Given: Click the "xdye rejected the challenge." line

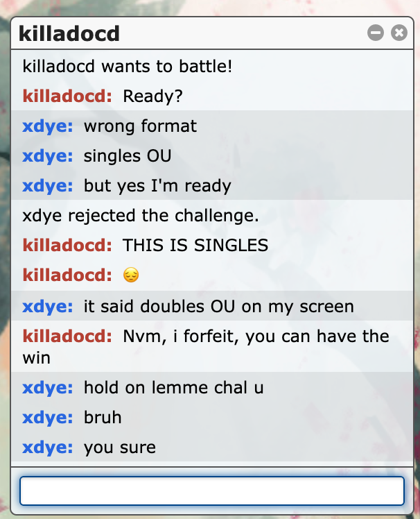Looking at the screenshot, I should tap(141, 216).
